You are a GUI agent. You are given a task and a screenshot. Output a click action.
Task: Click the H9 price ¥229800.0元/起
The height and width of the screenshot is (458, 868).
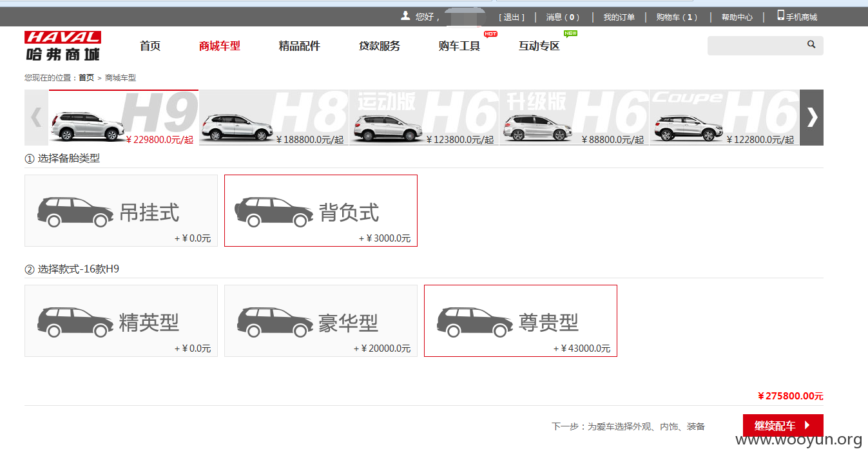160,140
